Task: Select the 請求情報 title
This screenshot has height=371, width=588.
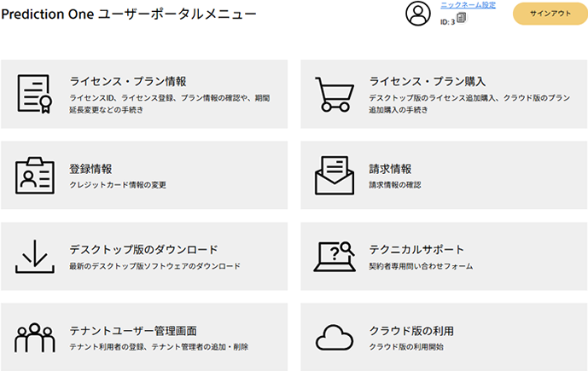Action: point(390,169)
